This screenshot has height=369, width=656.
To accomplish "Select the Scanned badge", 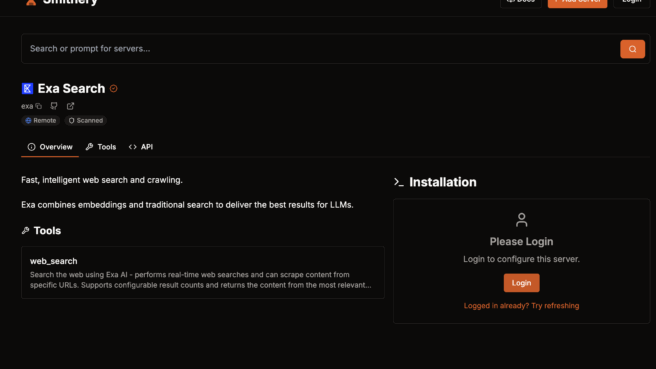I will tap(85, 120).
